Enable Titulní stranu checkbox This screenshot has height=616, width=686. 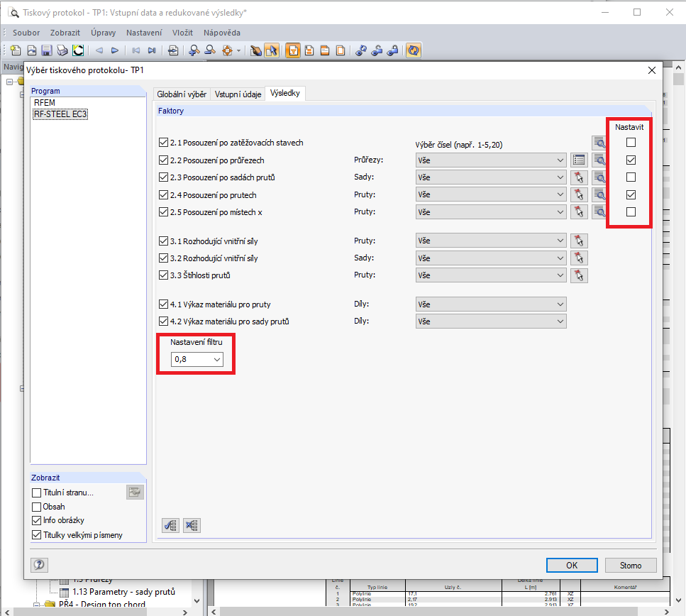[x=37, y=493]
